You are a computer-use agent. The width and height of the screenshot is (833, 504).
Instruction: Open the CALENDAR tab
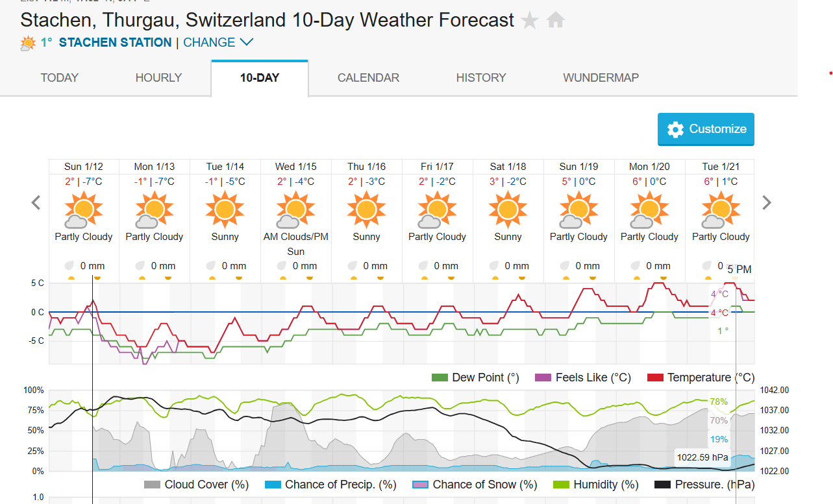pyautogui.click(x=368, y=78)
